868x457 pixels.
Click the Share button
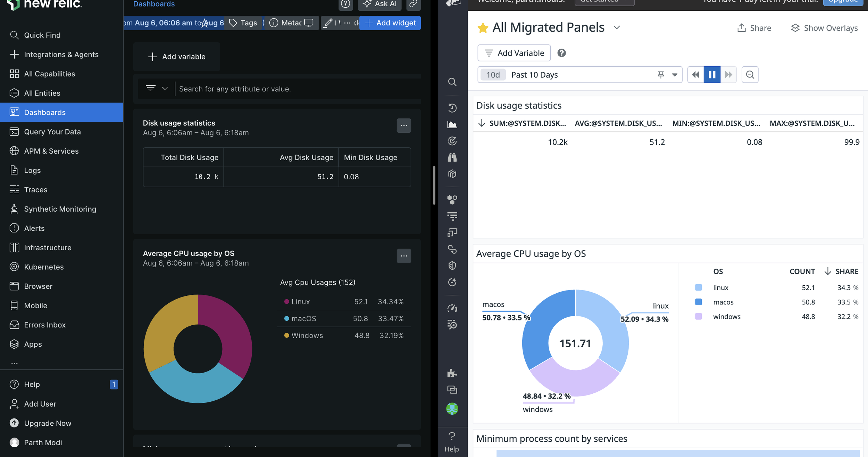pyautogui.click(x=754, y=28)
